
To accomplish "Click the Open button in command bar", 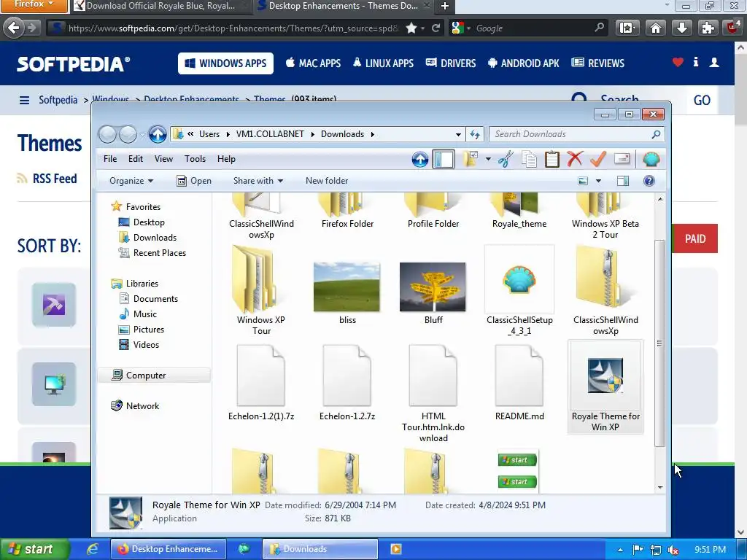I will point(194,181).
